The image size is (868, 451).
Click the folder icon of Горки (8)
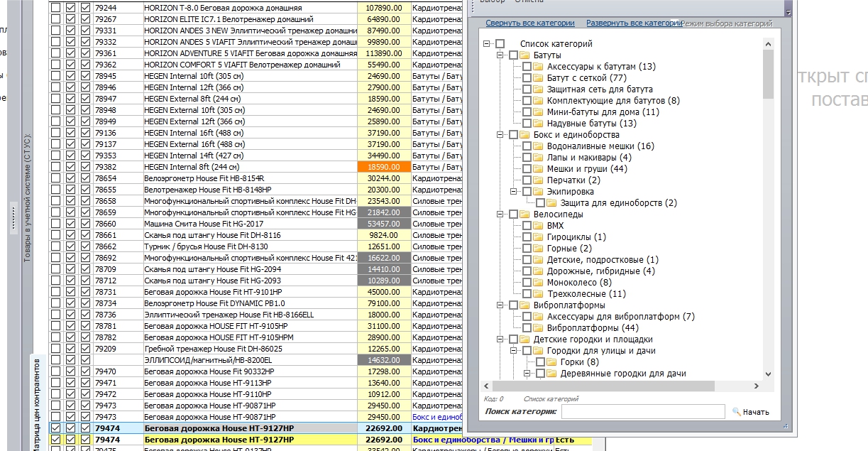point(551,362)
